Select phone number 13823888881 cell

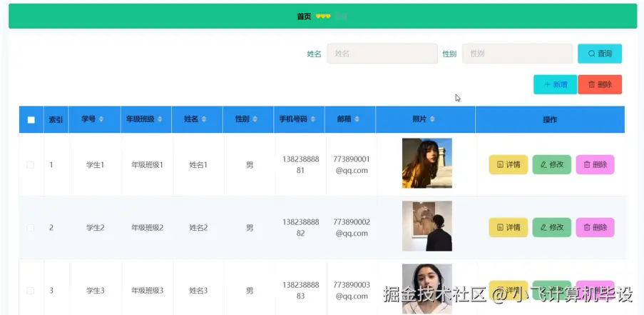click(x=301, y=164)
